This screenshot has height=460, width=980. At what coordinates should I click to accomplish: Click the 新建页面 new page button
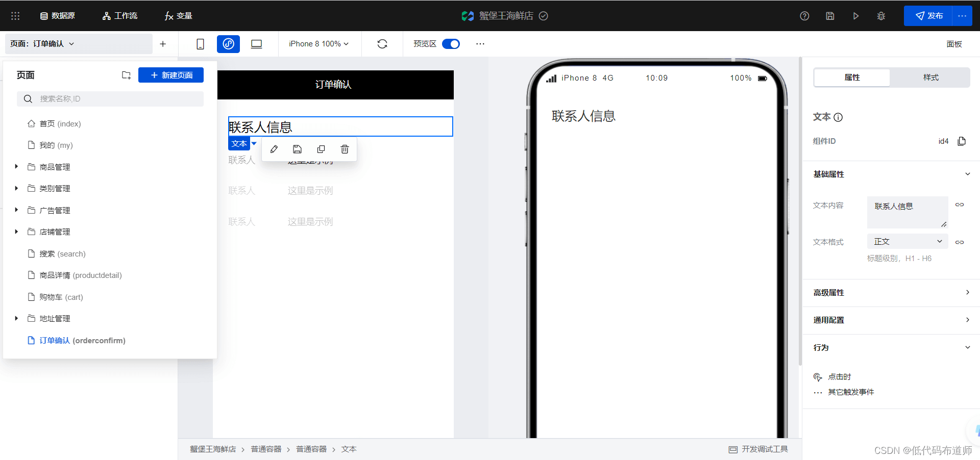[x=171, y=75]
